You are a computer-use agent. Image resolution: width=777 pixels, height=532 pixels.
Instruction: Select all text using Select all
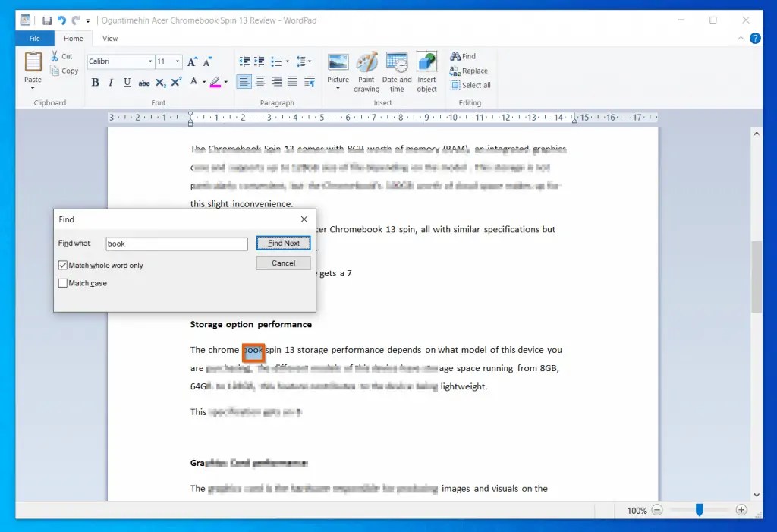click(470, 85)
